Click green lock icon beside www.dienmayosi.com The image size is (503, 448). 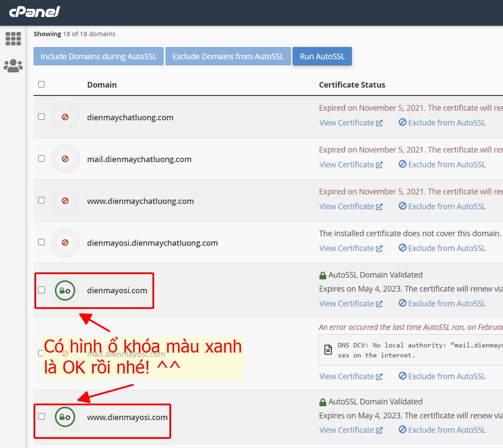[x=65, y=417]
